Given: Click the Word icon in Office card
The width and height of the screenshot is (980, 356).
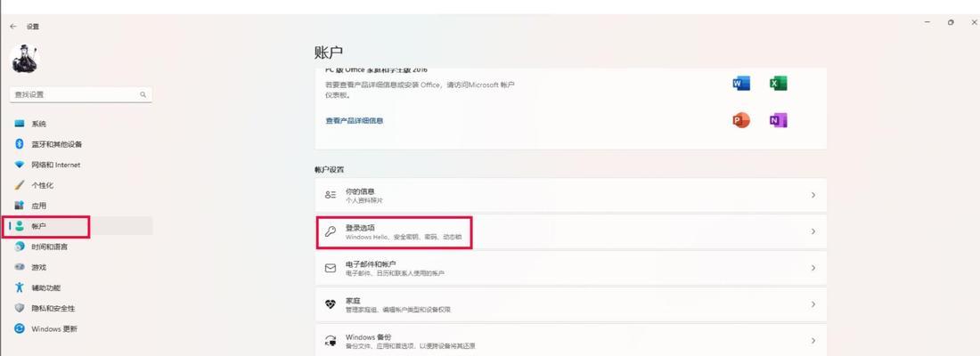Looking at the screenshot, I should click(740, 83).
